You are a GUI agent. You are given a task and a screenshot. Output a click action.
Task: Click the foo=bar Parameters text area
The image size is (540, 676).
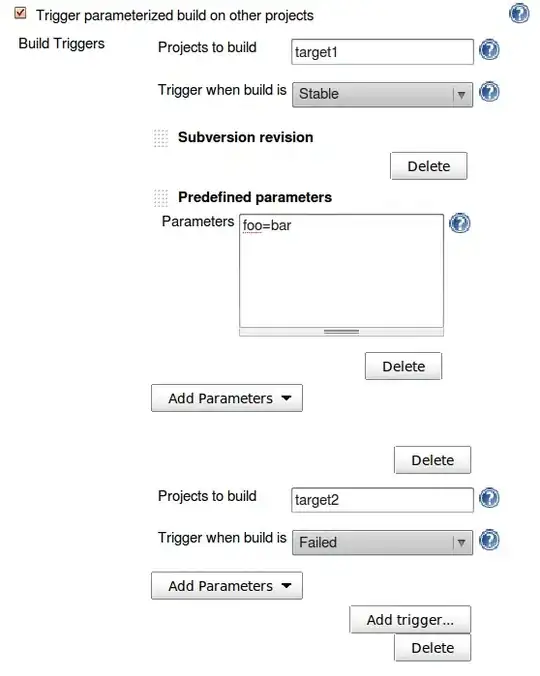[x=341, y=271]
